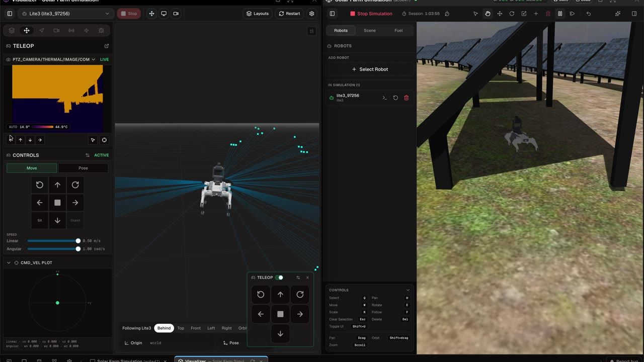The width and height of the screenshot is (644, 362).
Task: Delete lite3_97256 robot trash icon
Action: 407,98
